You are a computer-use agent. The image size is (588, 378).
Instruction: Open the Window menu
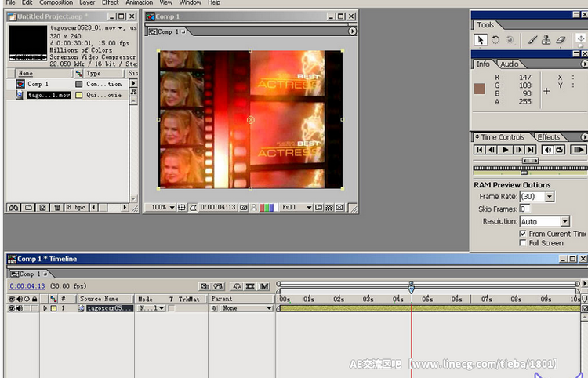tap(191, 2)
